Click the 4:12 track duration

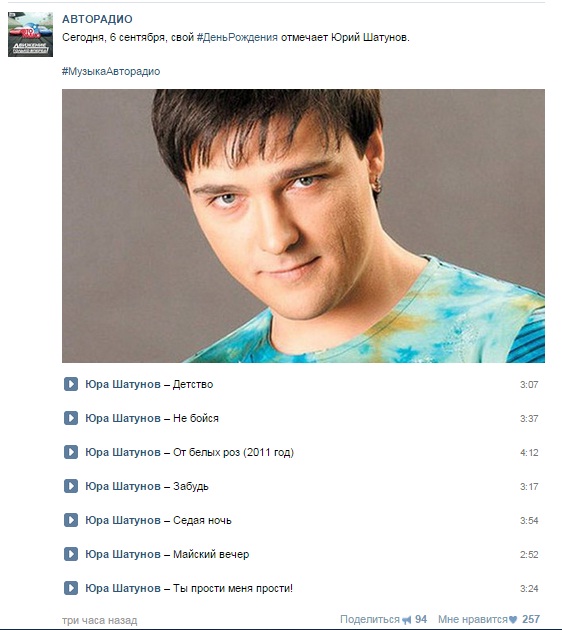529,452
